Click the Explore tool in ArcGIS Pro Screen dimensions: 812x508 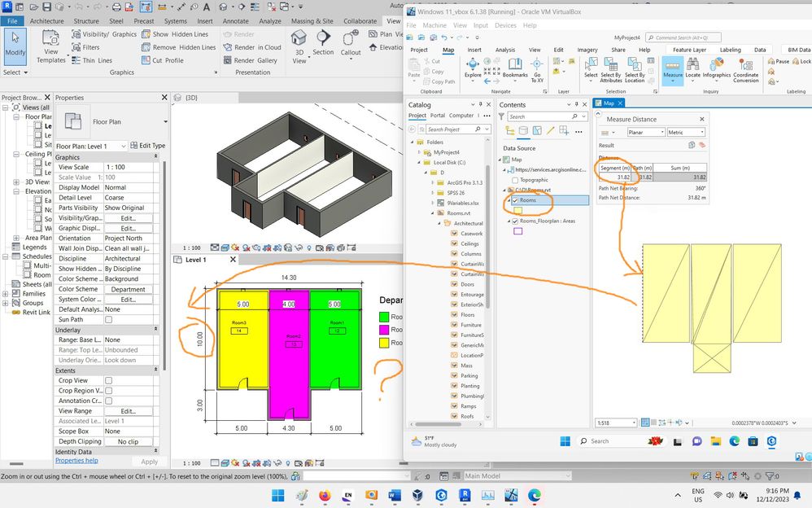pos(472,68)
